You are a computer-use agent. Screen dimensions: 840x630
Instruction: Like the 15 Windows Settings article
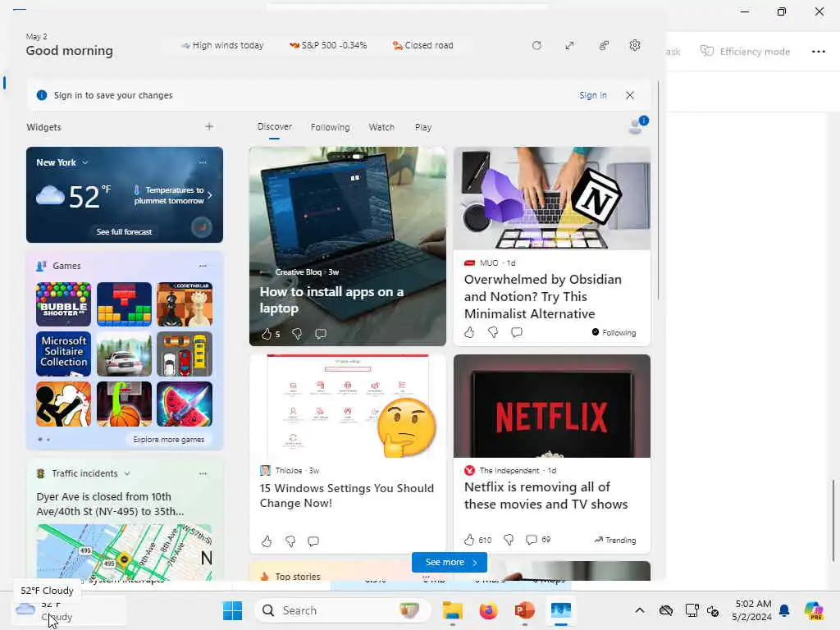(x=267, y=541)
